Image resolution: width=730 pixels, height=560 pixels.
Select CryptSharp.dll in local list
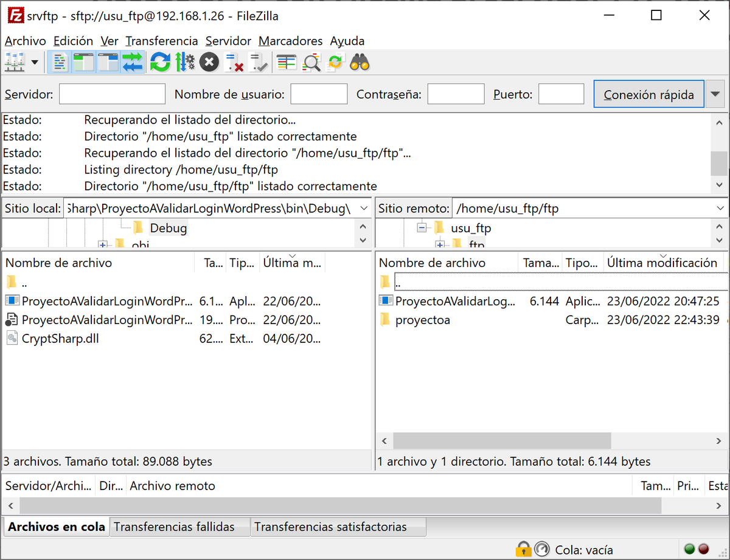[x=186, y=338]
